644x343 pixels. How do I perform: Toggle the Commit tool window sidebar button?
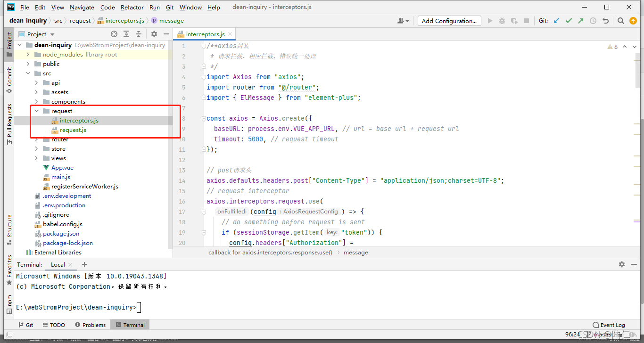(9, 79)
